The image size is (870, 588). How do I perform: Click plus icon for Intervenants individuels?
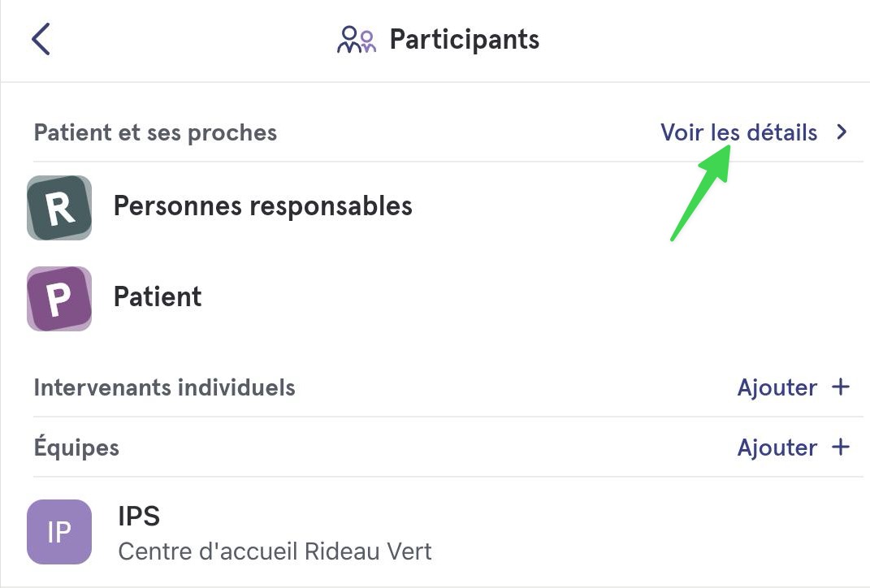tap(841, 387)
